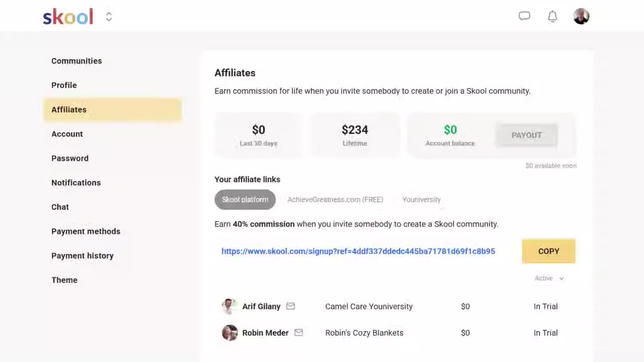Click the $0 Last 30 days card
This screenshot has width=644, height=362.
[259, 135]
